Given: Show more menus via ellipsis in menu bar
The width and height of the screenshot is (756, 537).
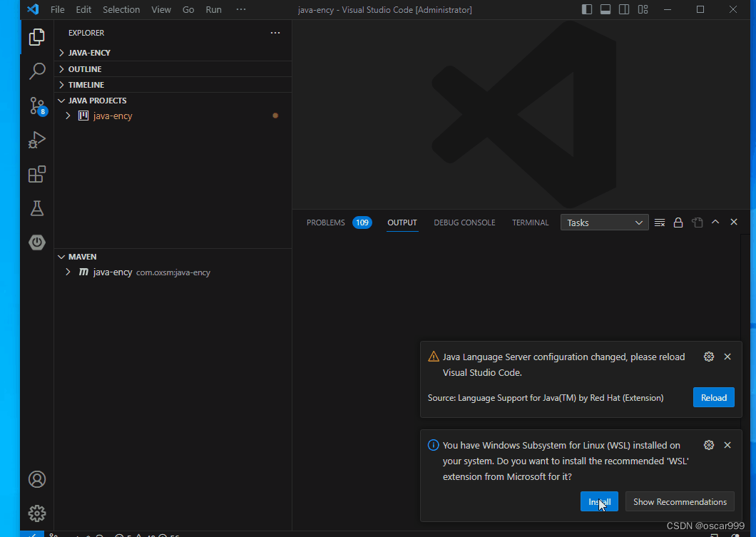Looking at the screenshot, I should (x=241, y=10).
